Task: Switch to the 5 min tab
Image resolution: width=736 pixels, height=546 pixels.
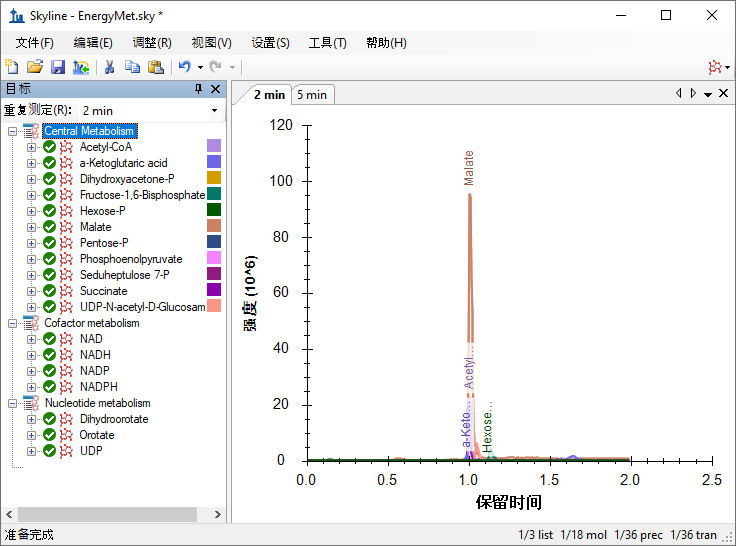Action: coord(311,95)
